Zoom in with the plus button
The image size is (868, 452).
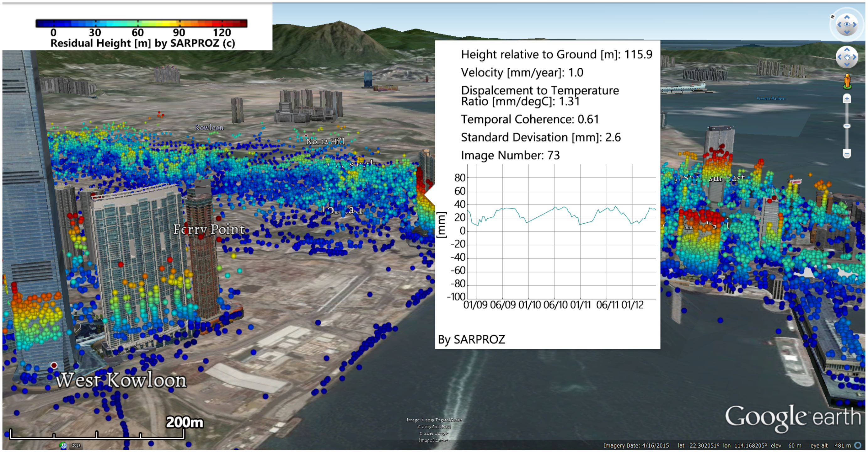pyautogui.click(x=847, y=99)
